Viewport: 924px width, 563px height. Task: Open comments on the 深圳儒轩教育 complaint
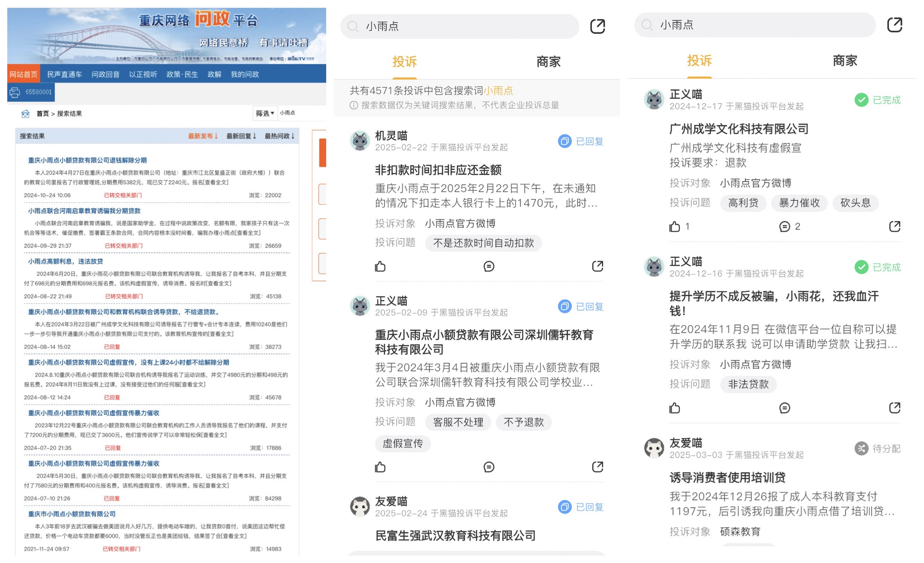489,467
